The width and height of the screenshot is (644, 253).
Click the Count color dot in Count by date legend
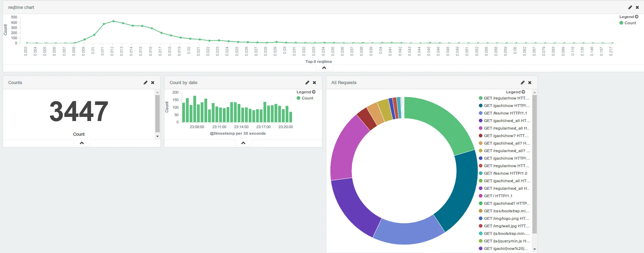[x=298, y=98]
